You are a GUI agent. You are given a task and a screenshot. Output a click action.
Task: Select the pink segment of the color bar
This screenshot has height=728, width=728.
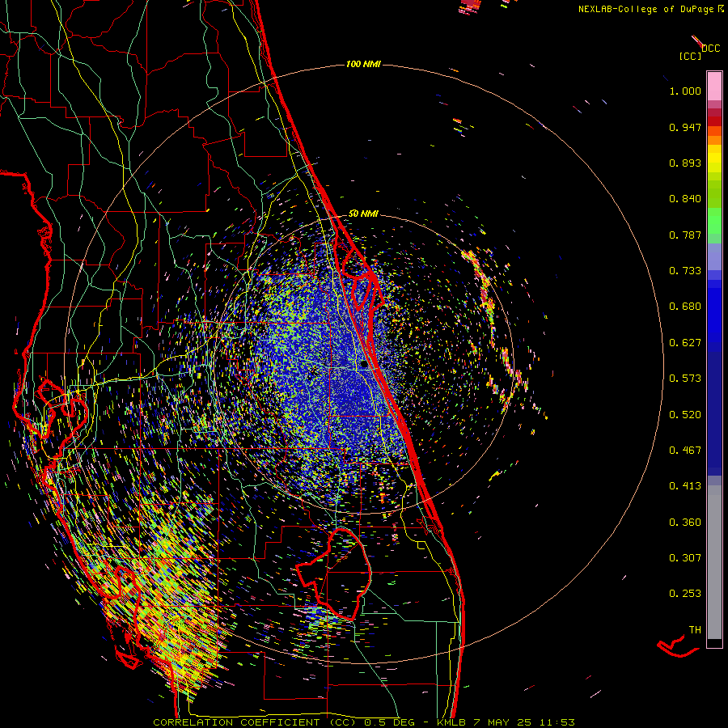tap(714, 87)
